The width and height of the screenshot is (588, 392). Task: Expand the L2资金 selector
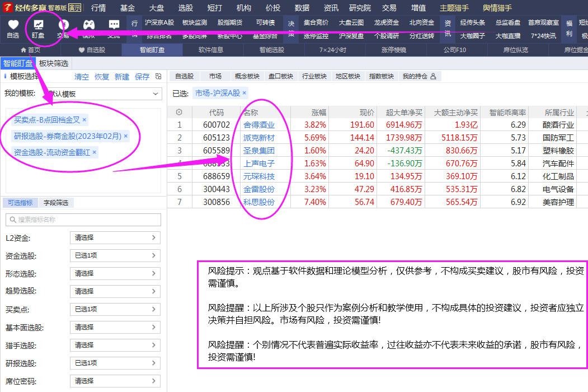[x=115, y=237]
